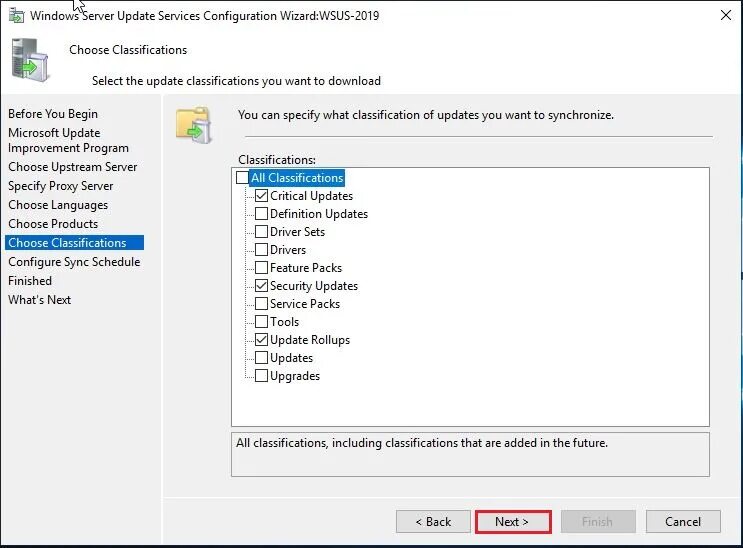This screenshot has height=548, width=743.
Task: Select the Update Rollups label text
Action: [x=310, y=340]
